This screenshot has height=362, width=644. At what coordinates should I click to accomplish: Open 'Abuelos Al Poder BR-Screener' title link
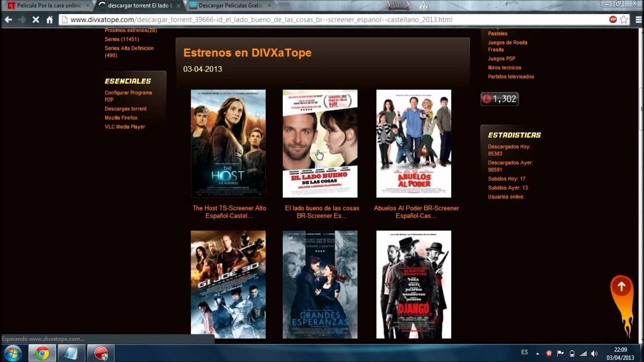click(416, 212)
